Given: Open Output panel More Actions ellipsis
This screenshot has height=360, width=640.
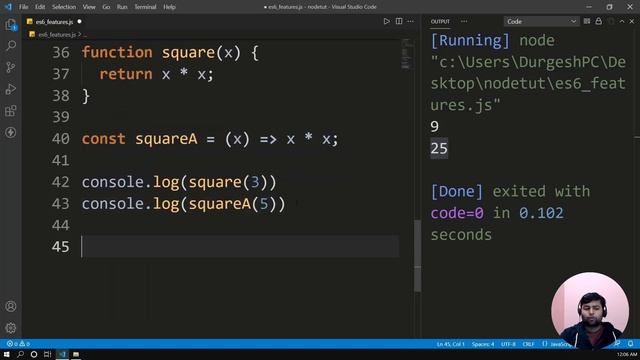Looking at the screenshot, I should tap(464, 21).
